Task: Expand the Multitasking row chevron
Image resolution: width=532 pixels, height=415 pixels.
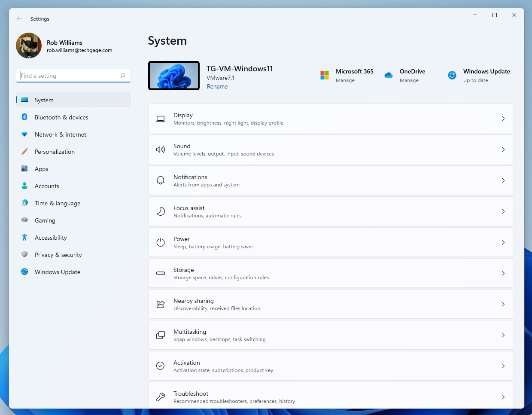Action: pyautogui.click(x=503, y=335)
